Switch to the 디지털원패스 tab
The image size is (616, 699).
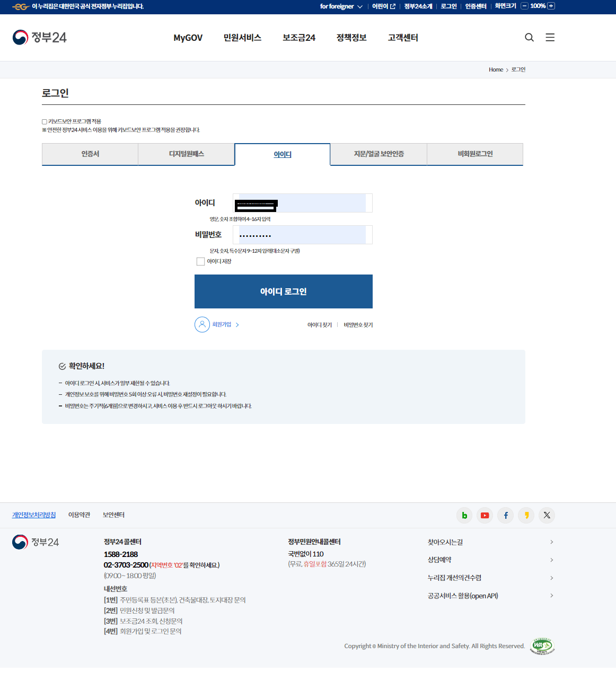tap(187, 154)
